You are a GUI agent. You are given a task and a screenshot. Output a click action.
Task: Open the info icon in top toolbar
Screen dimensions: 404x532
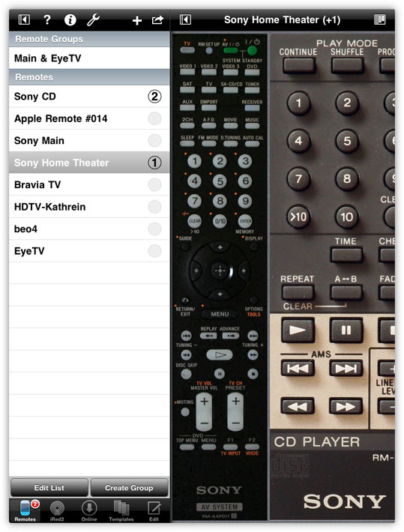70,20
